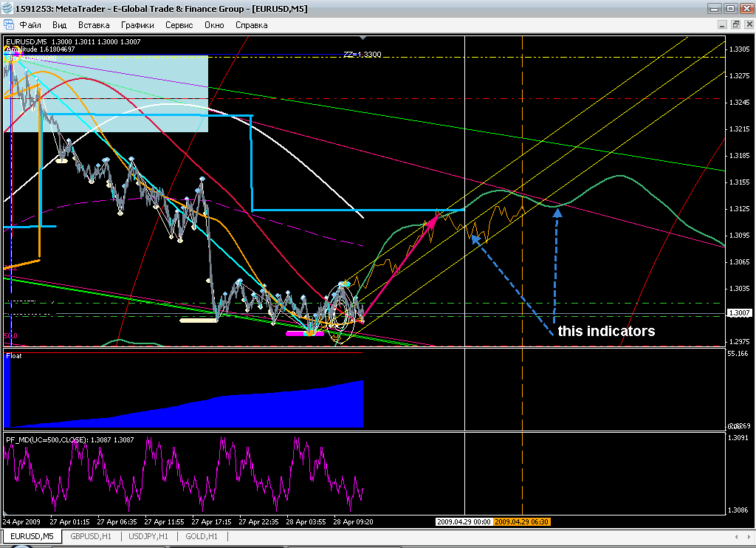Open the Графики menu
Image resolution: width=756 pixels, height=548 pixels.
point(137,25)
